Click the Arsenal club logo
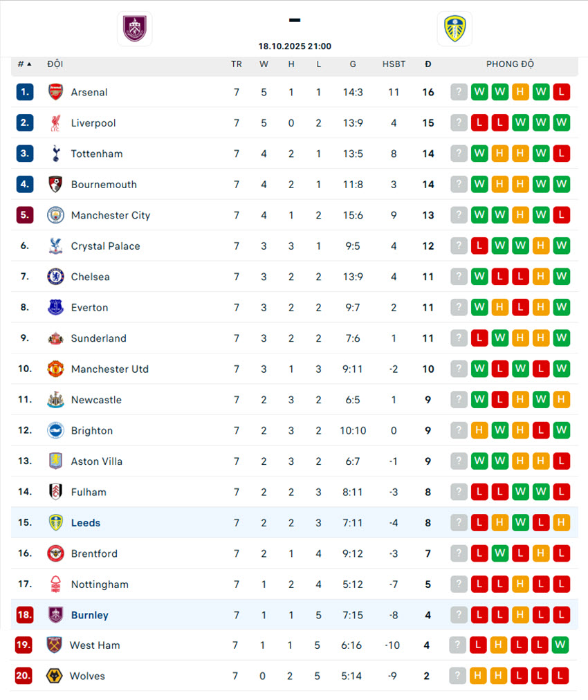The width and height of the screenshot is (588, 700). tap(55, 92)
